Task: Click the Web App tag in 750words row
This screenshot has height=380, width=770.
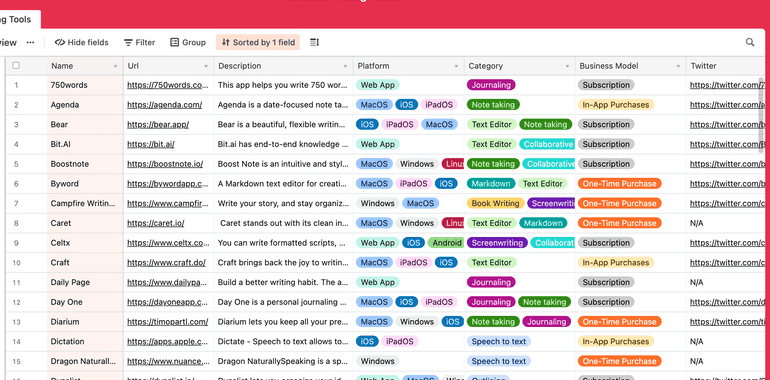Action: tap(378, 85)
